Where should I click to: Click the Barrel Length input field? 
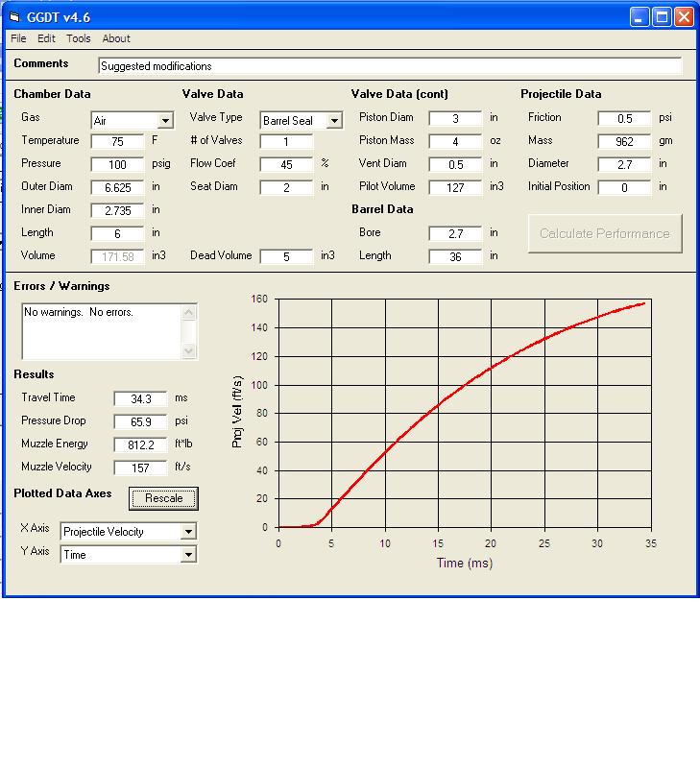(455, 256)
